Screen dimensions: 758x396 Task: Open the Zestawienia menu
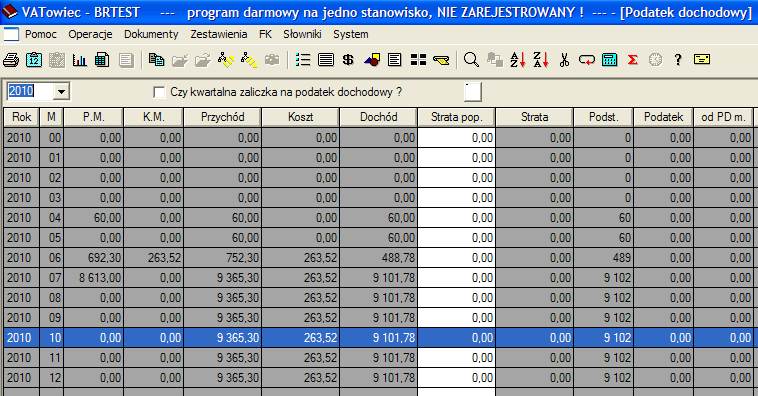(x=219, y=34)
